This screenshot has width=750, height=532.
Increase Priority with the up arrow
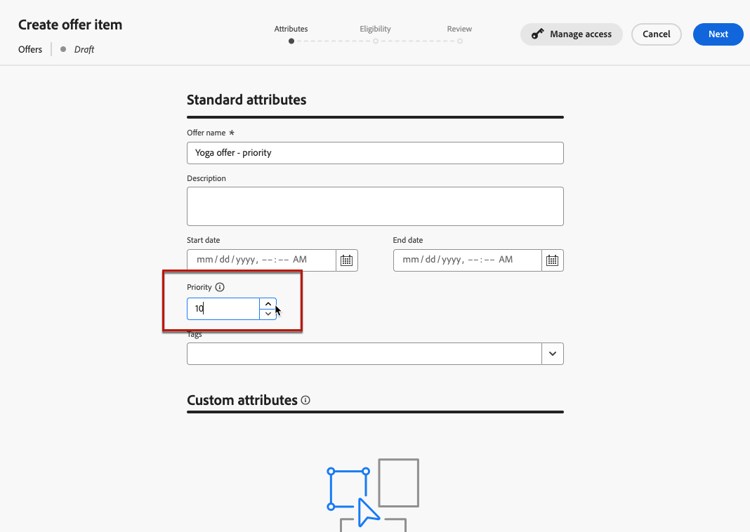268,304
